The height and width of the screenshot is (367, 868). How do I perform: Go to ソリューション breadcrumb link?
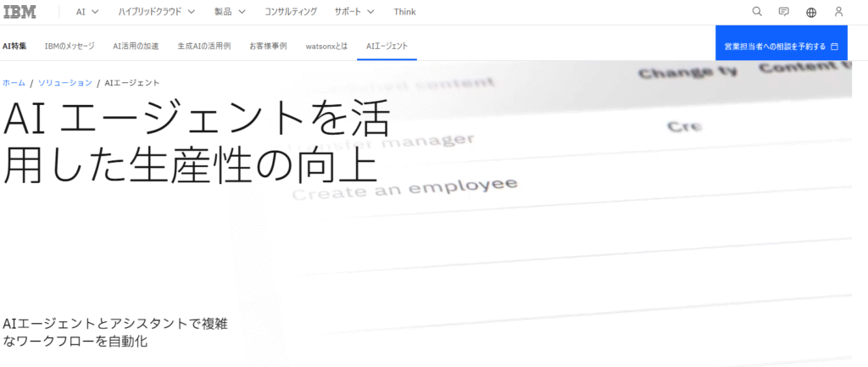(x=64, y=83)
